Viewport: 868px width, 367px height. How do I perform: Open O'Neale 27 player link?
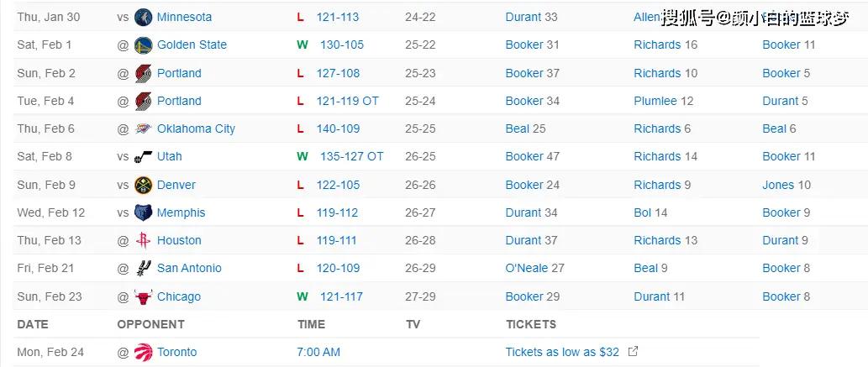pos(534,269)
